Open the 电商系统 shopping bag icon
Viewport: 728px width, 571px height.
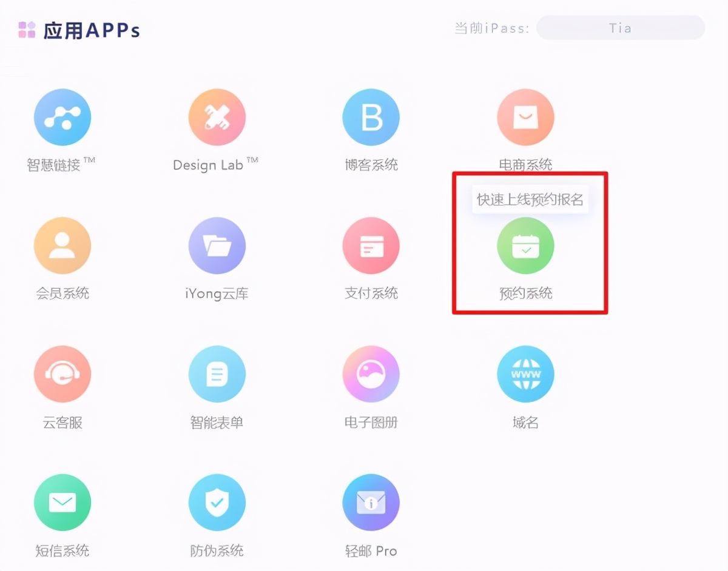525,117
